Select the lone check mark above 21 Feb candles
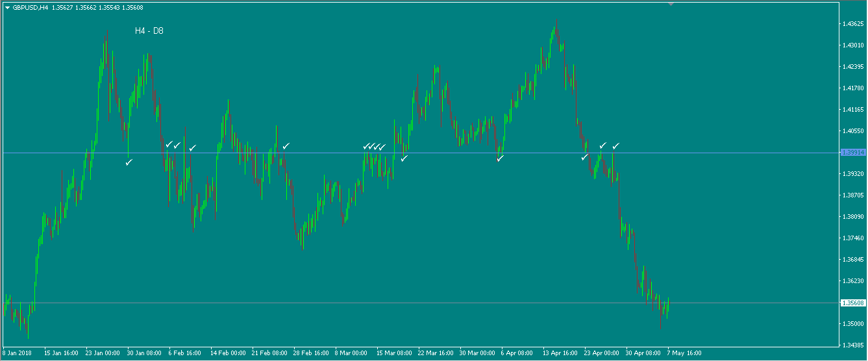This screenshot has height=361, width=868. (286, 146)
